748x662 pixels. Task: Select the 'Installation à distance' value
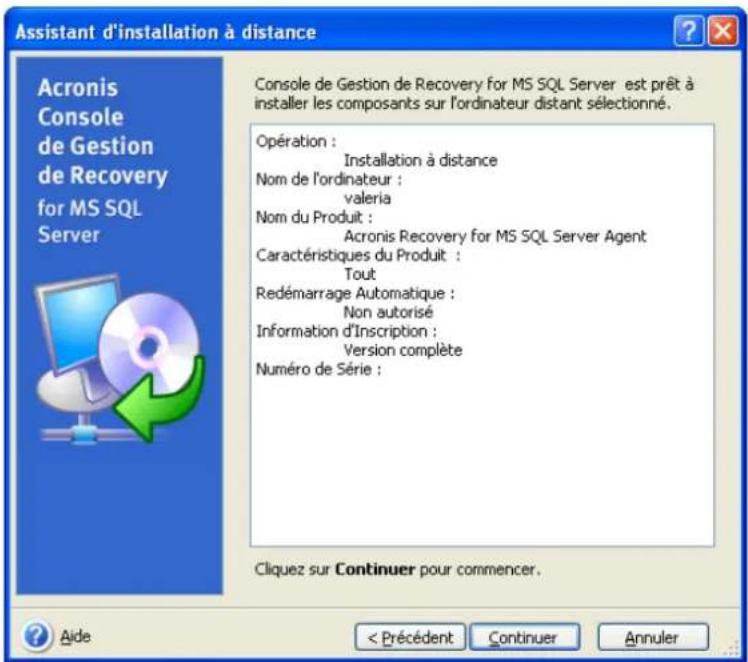(x=420, y=160)
